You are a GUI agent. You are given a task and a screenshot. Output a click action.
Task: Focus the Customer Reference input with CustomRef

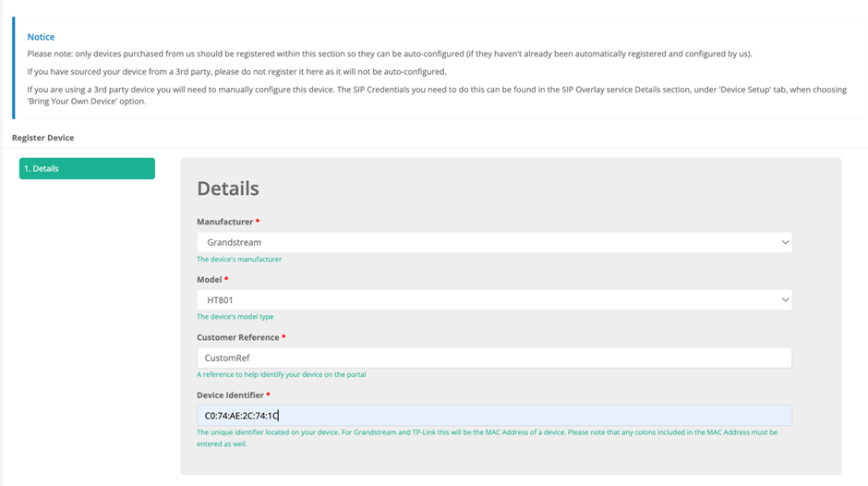coord(494,358)
